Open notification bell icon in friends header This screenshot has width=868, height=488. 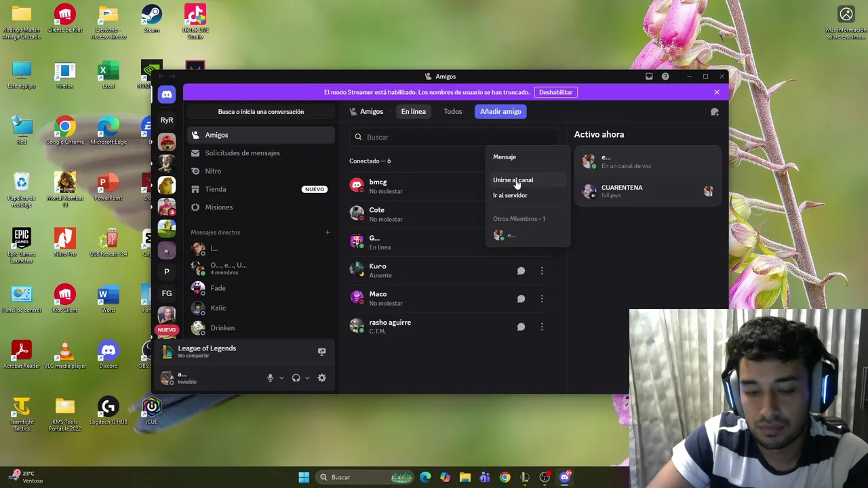pyautogui.click(x=715, y=112)
